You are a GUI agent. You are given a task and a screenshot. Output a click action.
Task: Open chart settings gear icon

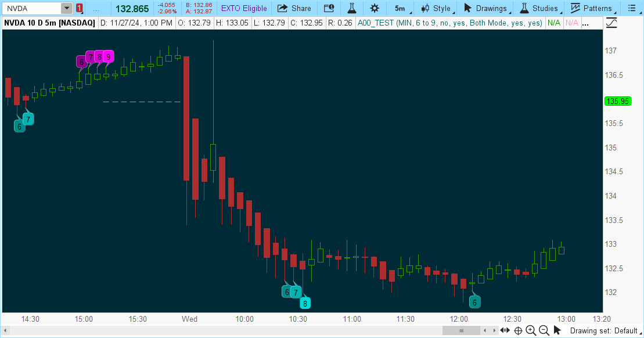click(x=374, y=8)
